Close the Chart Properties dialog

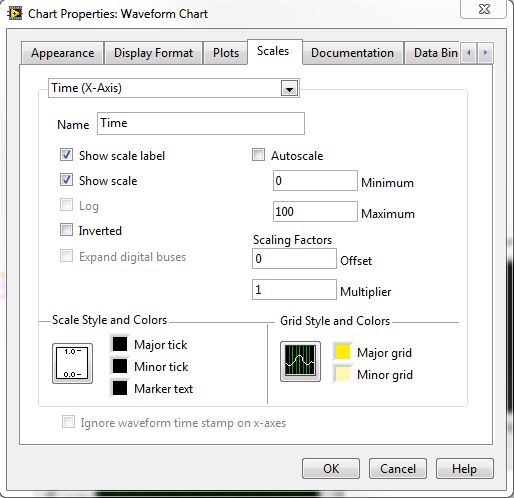484,9
